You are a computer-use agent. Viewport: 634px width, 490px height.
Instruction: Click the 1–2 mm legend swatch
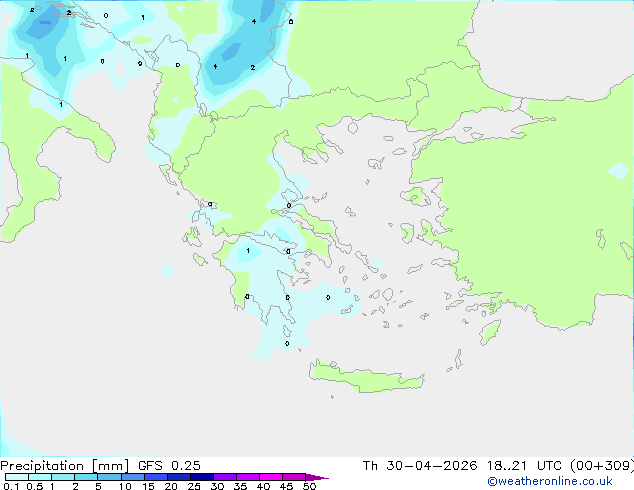coord(63,477)
